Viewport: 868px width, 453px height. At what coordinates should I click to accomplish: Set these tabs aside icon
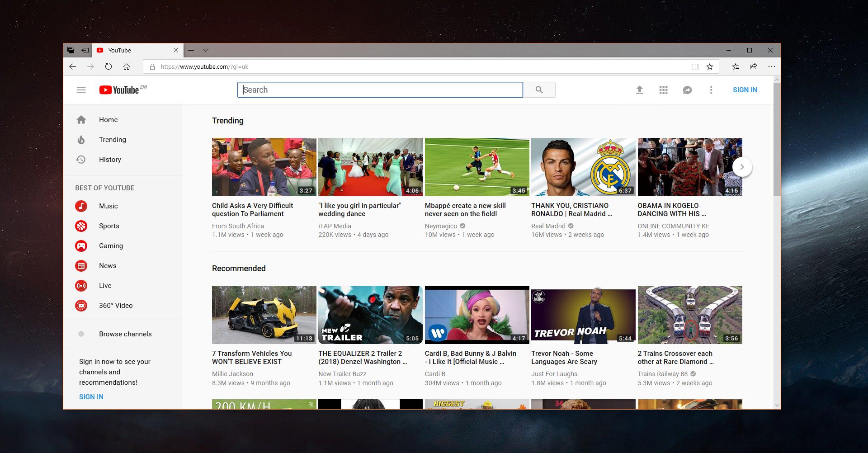[85, 50]
